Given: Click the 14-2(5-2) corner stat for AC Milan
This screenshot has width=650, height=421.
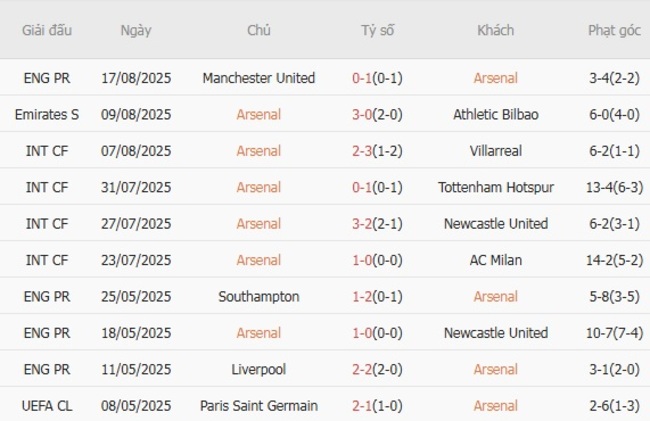Looking at the screenshot, I should tap(614, 260).
